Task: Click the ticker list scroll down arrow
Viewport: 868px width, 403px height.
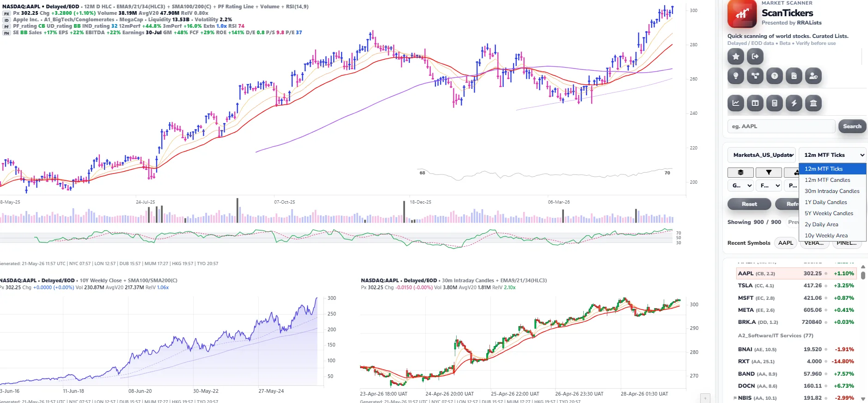Action: pos(863,398)
